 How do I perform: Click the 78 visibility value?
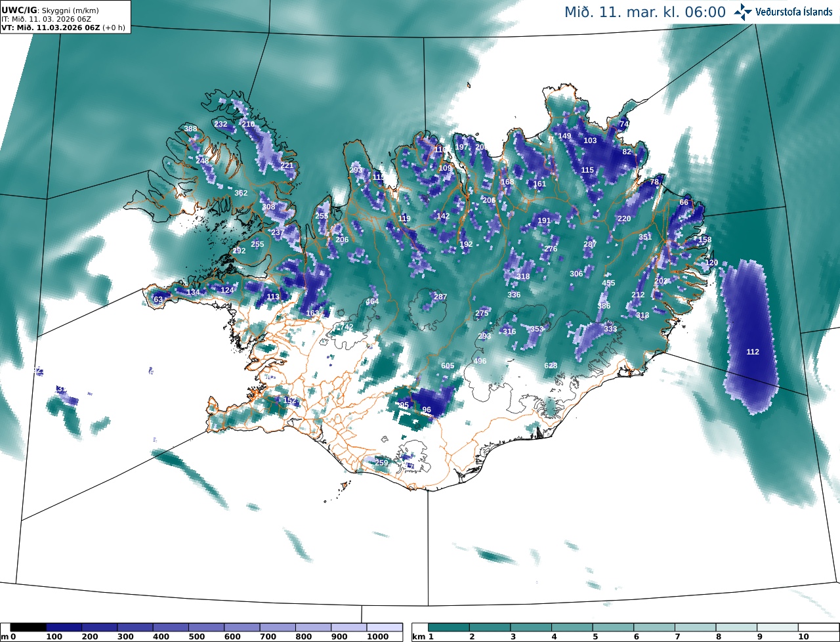tap(654, 182)
